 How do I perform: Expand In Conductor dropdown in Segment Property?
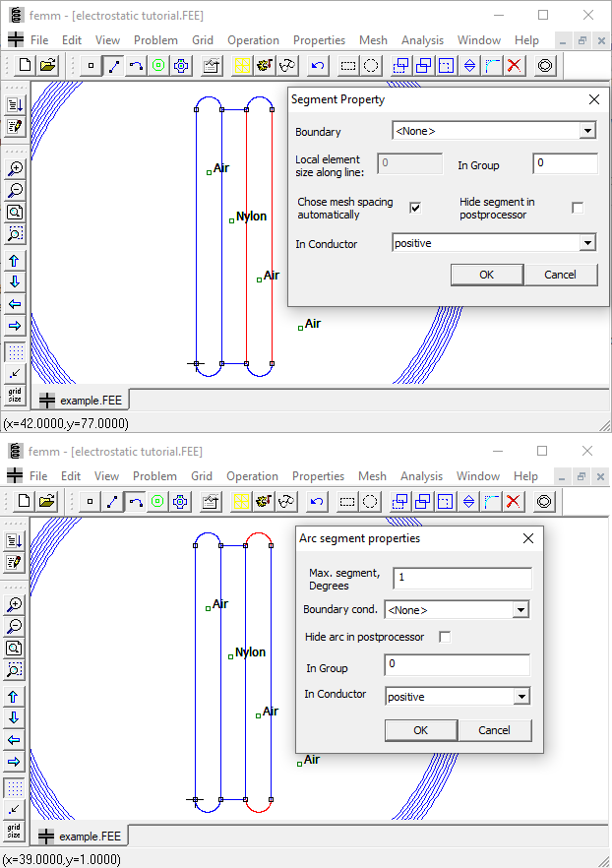(x=587, y=243)
